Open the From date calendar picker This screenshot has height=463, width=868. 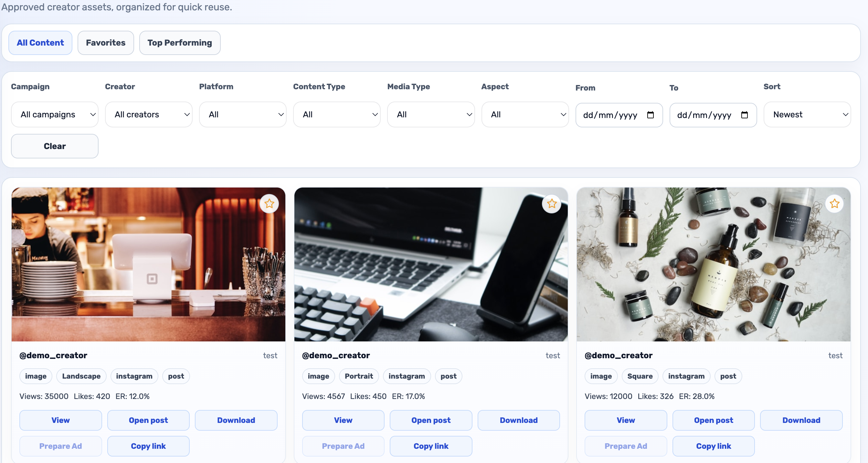650,115
